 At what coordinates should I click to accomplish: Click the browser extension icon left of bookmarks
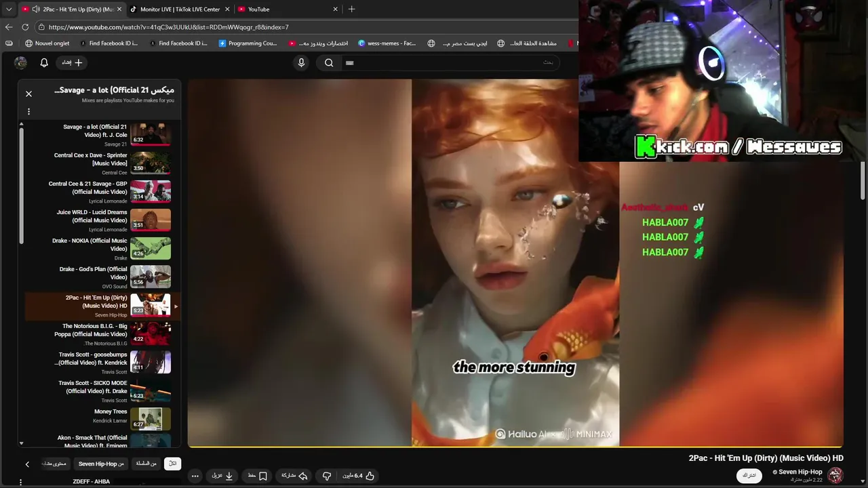[x=9, y=43]
